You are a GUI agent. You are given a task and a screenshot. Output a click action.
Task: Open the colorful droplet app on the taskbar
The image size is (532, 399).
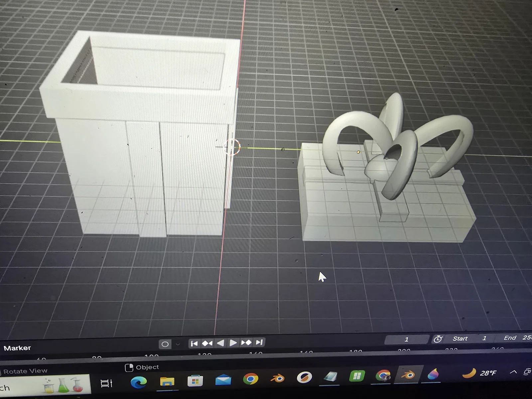[x=433, y=374]
